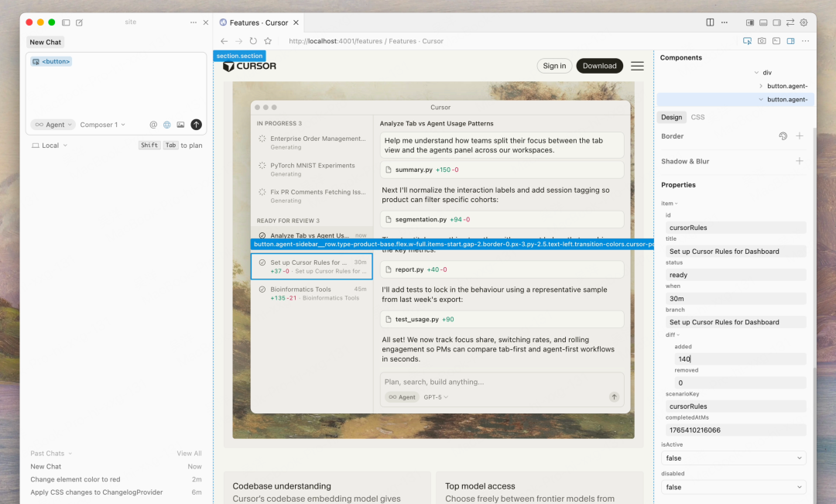This screenshot has width=836, height=504.
Task: Select the Bioinformatics Tools review row
Action: tap(312, 293)
